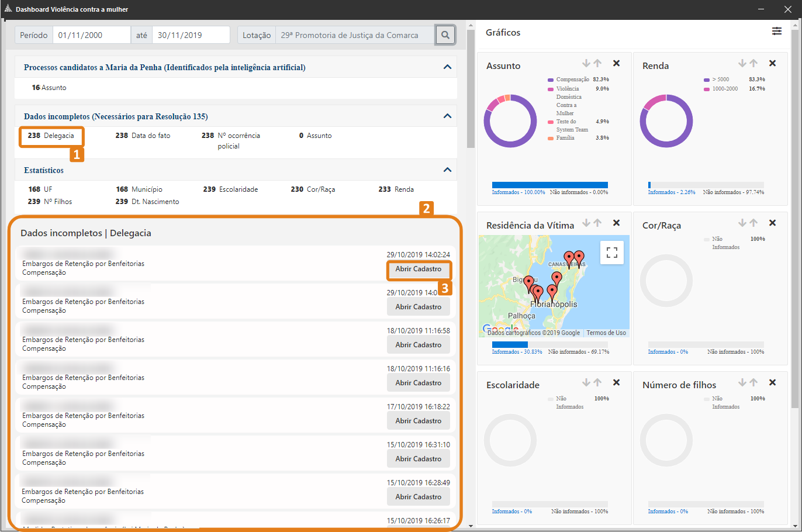Viewport: 802px width, 532px height.
Task: Open Cadastro for the 15/10/2019 16:31:10 record
Action: click(x=419, y=459)
